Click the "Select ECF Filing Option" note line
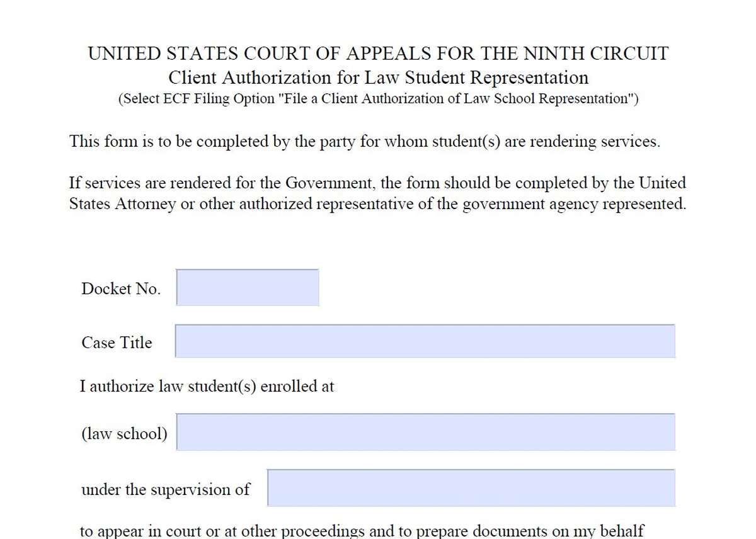The height and width of the screenshot is (539, 756). (378, 99)
